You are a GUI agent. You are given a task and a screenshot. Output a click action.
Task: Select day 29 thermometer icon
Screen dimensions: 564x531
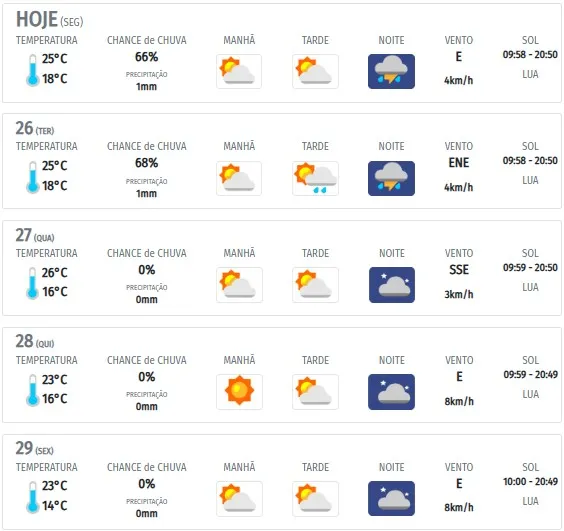(32, 497)
